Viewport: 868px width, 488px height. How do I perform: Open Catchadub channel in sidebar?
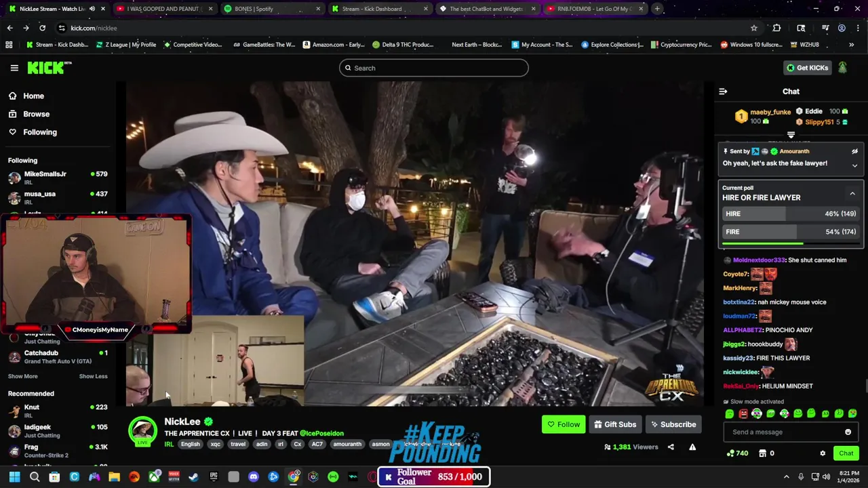(x=58, y=357)
